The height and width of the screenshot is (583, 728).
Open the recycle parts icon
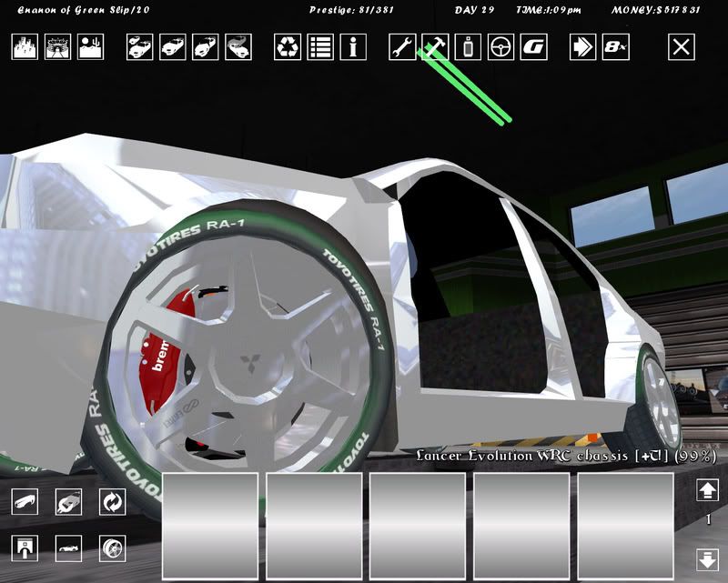click(x=288, y=47)
